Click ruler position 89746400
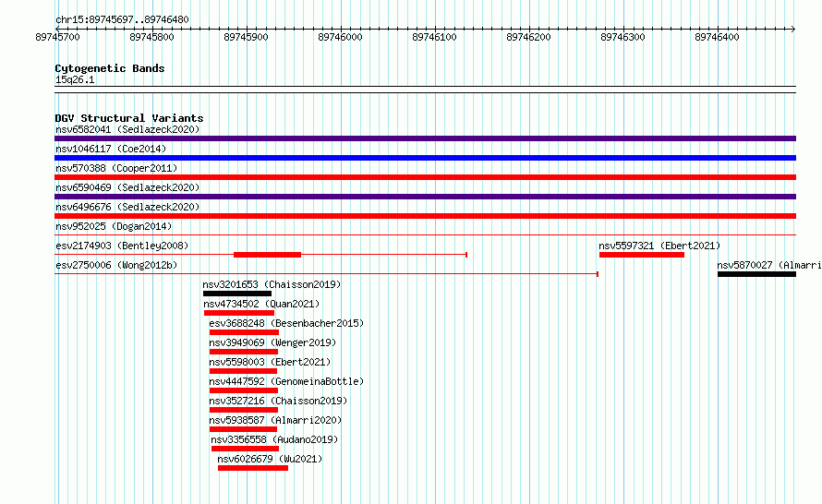The width and height of the screenshot is (822, 504). [x=717, y=37]
